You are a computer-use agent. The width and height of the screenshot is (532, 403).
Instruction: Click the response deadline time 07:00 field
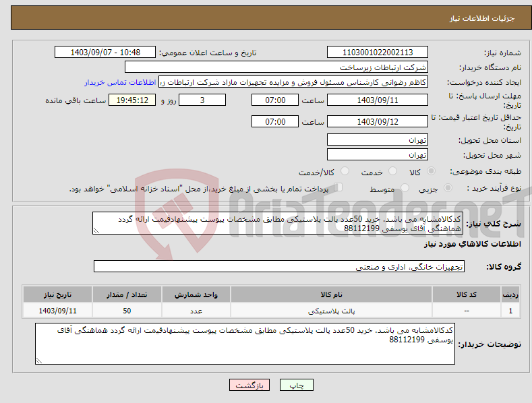(x=275, y=100)
